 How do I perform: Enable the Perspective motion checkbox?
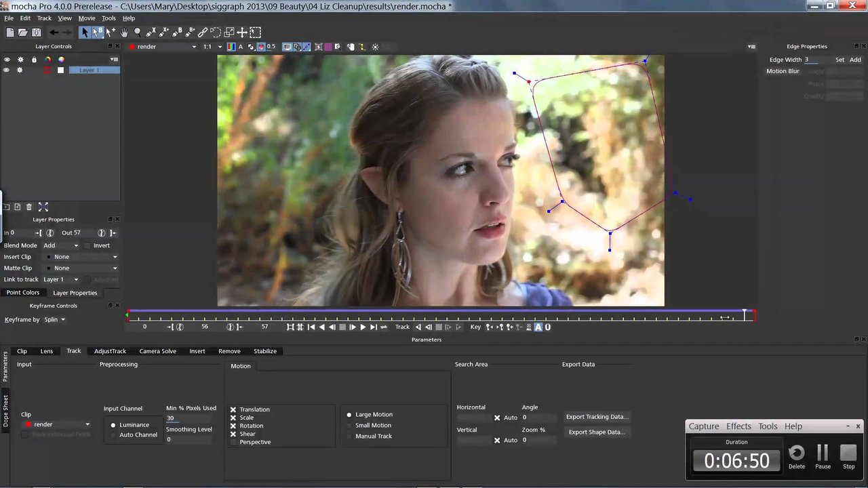[x=233, y=442]
